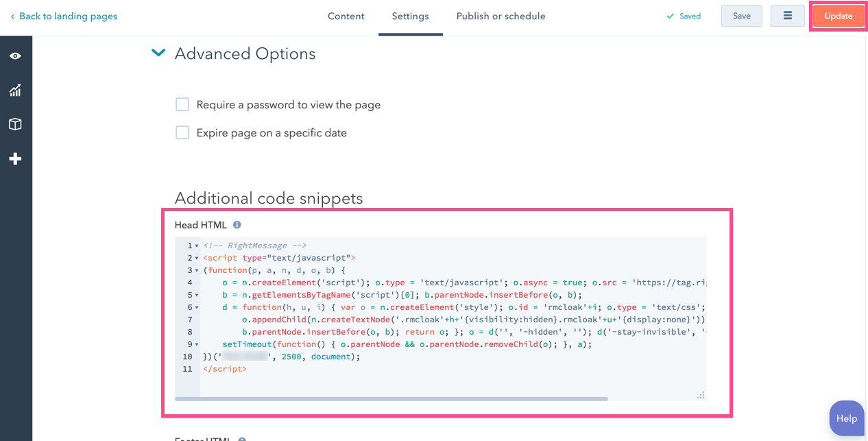
Task: Click the orange Update button
Action: click(838, 16)
